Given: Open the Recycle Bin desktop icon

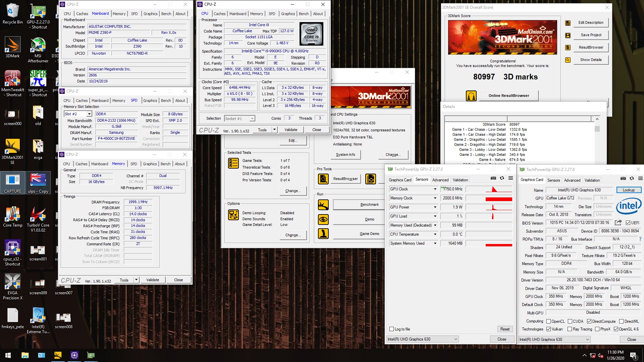Looking at the screenshot, I should click(12, 13).
